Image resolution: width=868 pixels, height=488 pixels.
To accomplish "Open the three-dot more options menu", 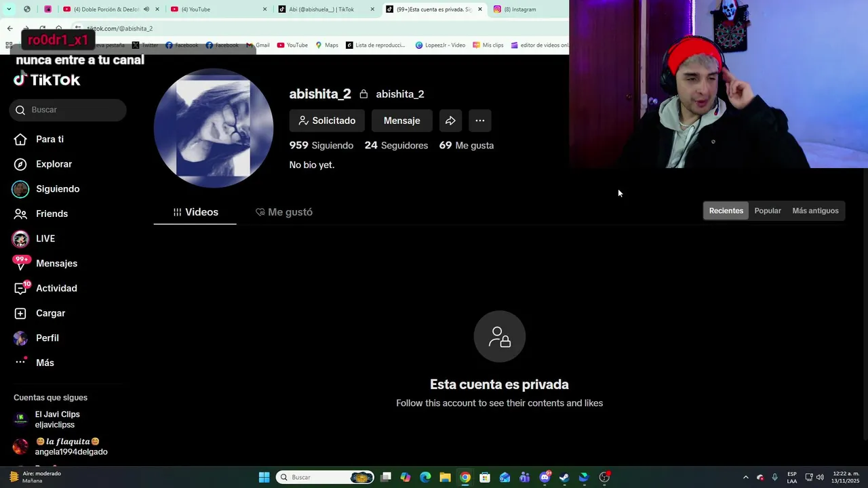I will (x=480, y=121).
